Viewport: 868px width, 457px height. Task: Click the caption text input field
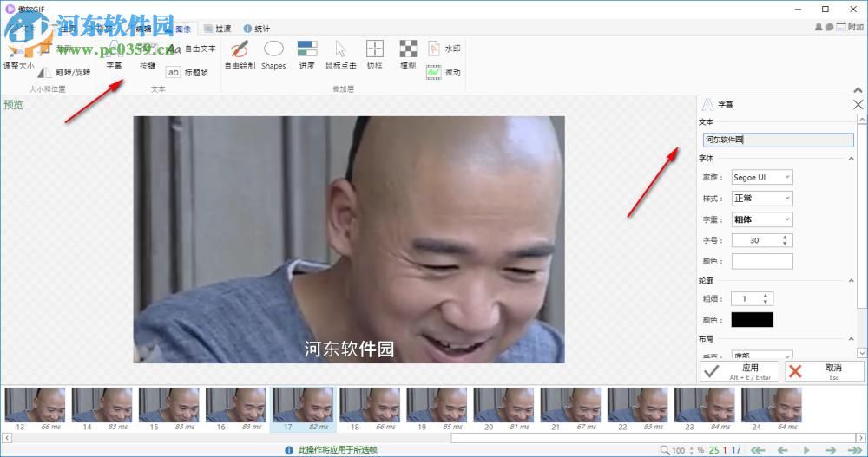click(778, 140)
